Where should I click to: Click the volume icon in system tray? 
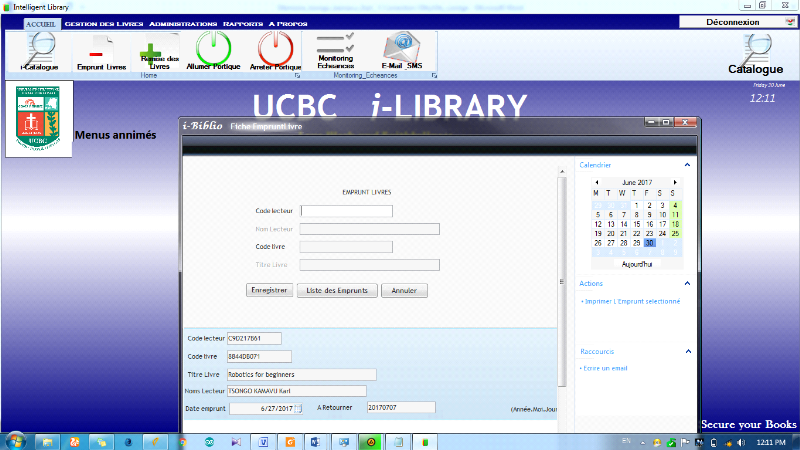[x=741, y=442]
